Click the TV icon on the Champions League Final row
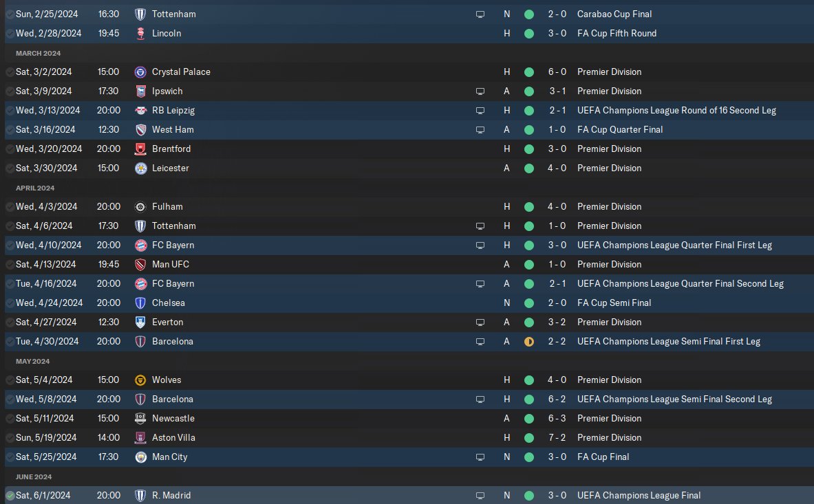 click(x=480, y=496)
